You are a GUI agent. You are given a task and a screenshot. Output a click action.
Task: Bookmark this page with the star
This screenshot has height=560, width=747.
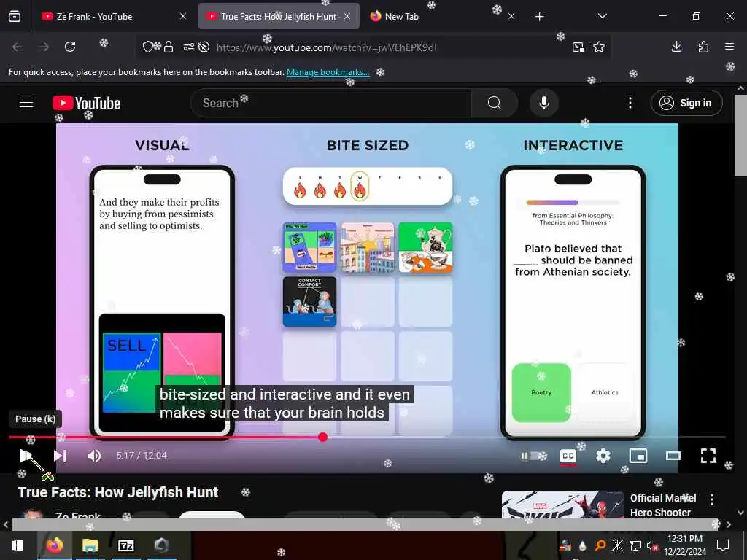point(599,47)
